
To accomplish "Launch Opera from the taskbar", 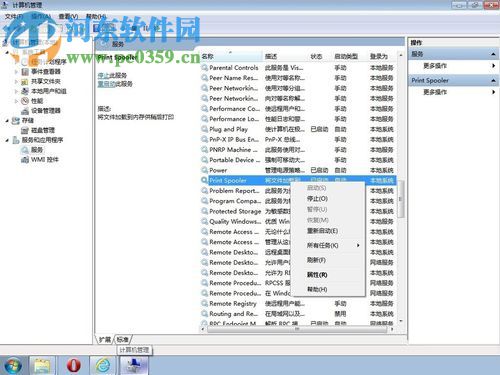I will coord(73,365).
